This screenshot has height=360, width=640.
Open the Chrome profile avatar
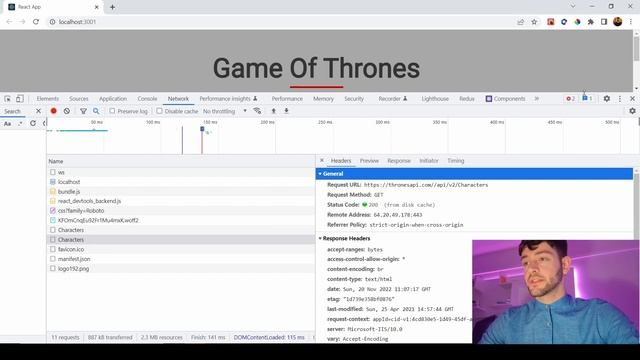(618, 22)
